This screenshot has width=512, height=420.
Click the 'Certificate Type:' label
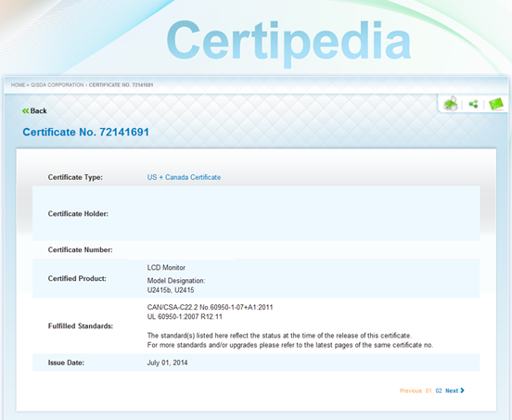click(75, 177)
